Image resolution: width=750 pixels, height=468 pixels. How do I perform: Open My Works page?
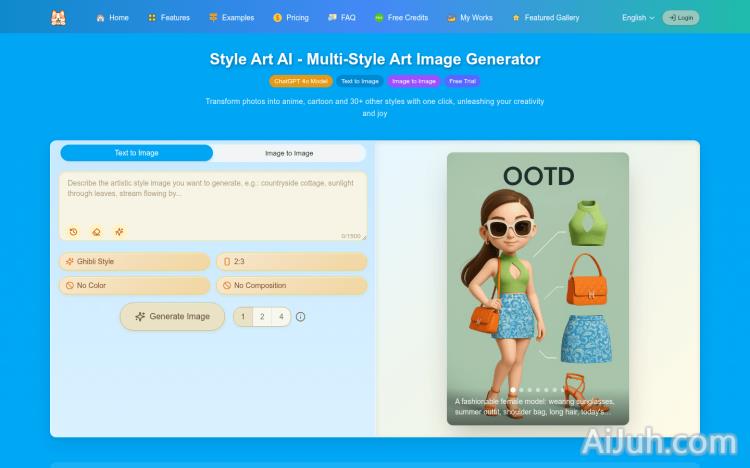click(x=470, y=18)
